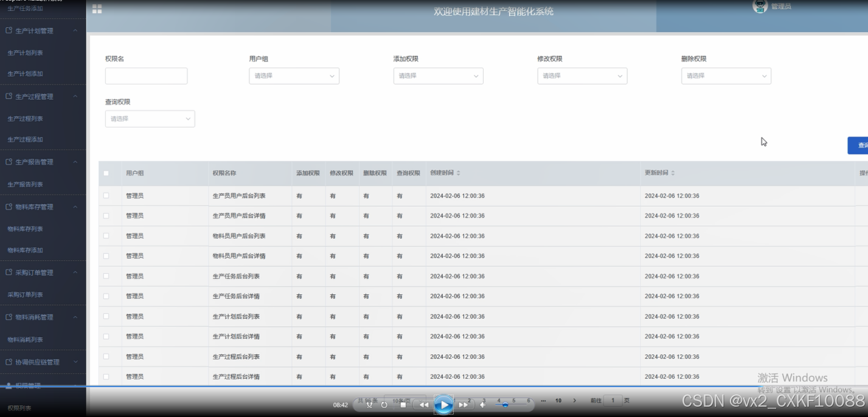Check the 生产计划后台详情 row checkbox

(106, 336)
